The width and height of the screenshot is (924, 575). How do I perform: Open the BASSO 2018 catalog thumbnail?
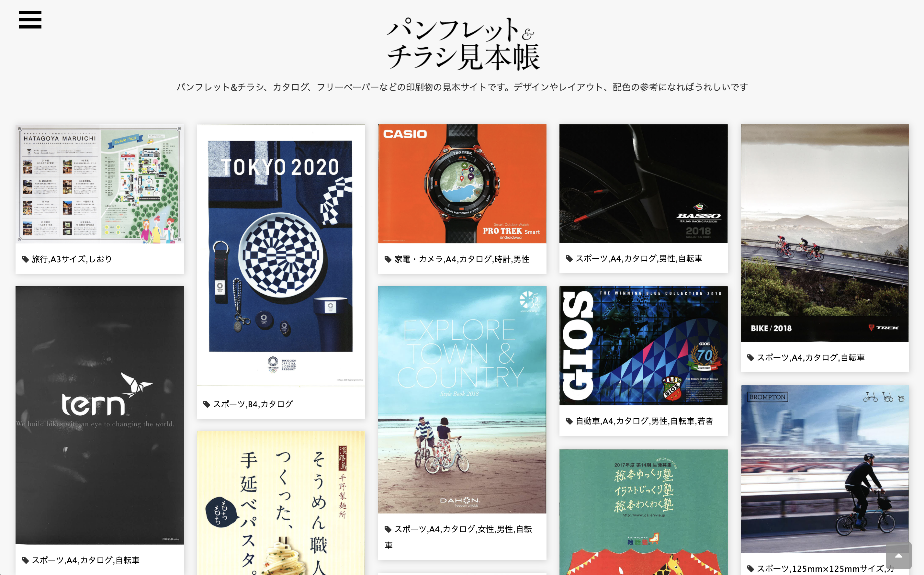point(643,183)
